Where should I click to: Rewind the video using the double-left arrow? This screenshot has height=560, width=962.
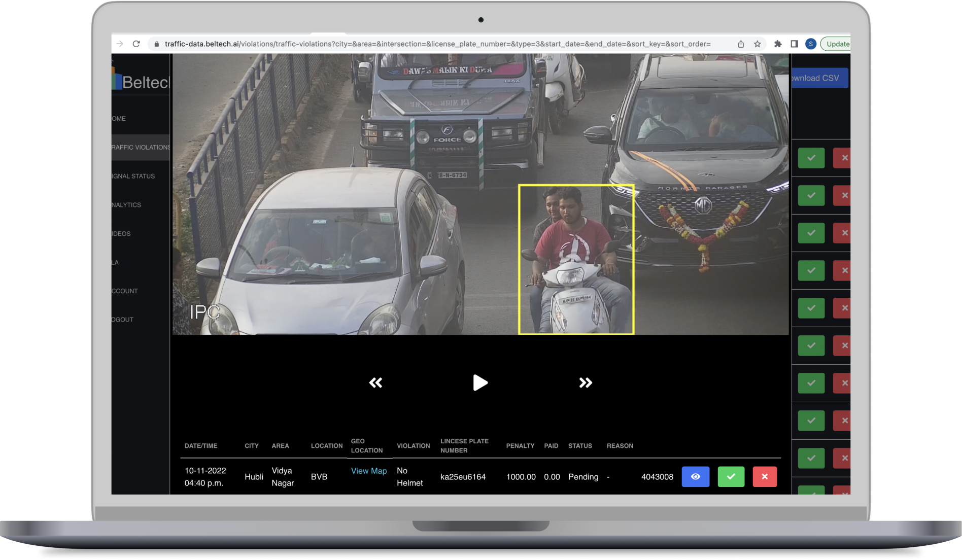click(x=375, y=382)
